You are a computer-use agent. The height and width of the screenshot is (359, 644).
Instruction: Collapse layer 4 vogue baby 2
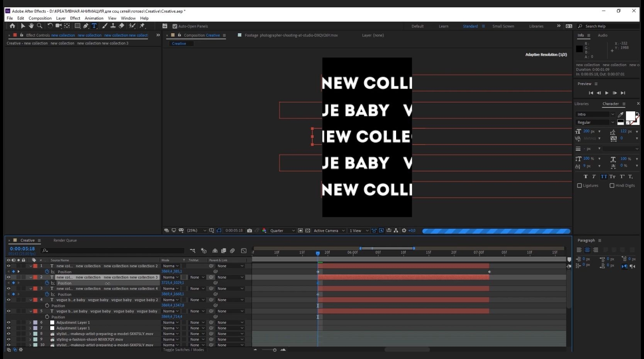pyautogui.click(x=31, y=300)
